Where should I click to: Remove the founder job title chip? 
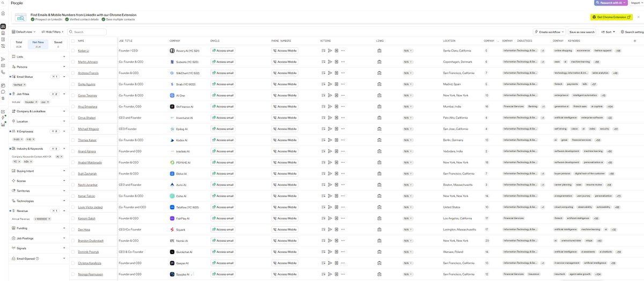36,102
